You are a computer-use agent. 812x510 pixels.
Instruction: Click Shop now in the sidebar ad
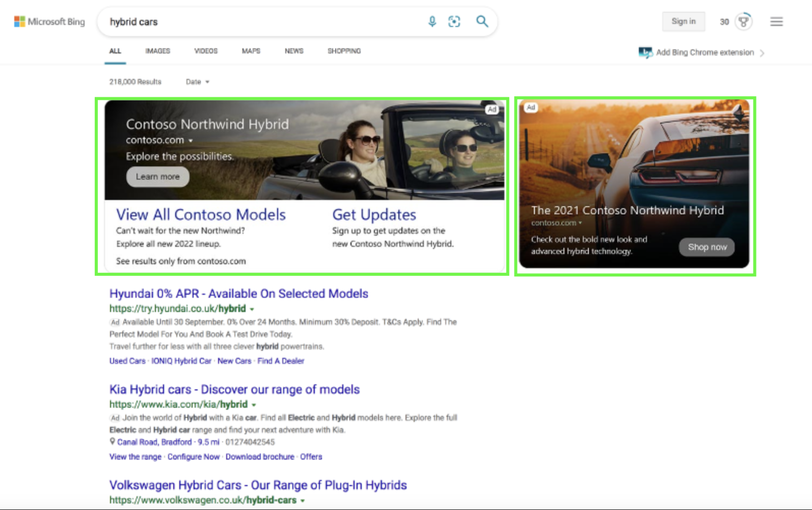[x=707, y=247]
